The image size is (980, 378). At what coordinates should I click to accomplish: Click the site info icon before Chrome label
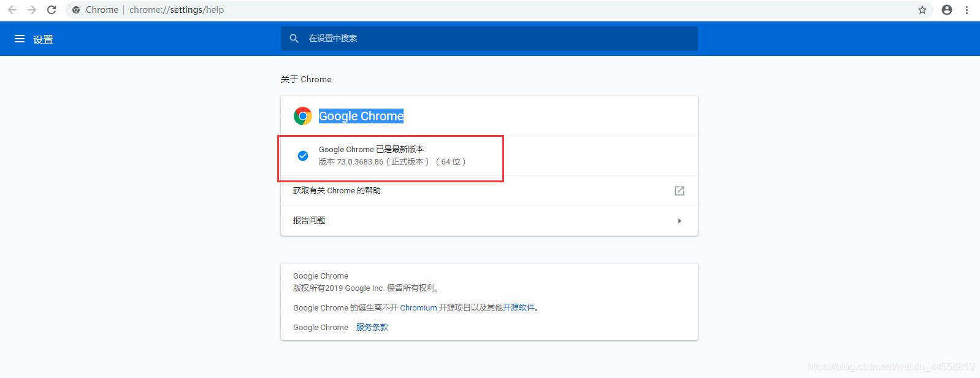76,10
